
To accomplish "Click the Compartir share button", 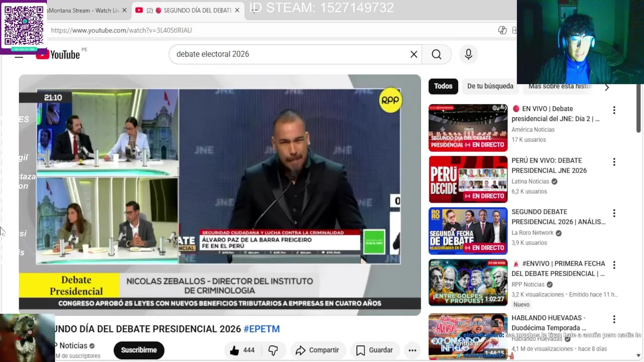I will (x=317, y=350).
